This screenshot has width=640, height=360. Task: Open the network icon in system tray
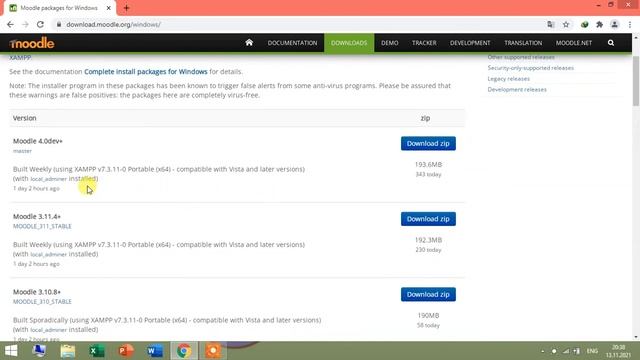(566, 351)
